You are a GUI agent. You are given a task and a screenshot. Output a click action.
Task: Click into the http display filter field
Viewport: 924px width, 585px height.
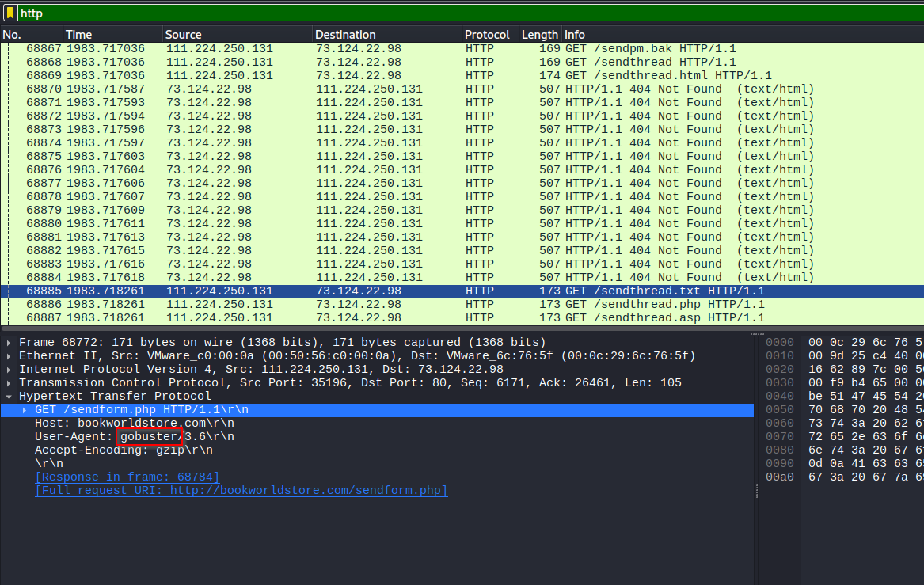(x=396, y=13)
